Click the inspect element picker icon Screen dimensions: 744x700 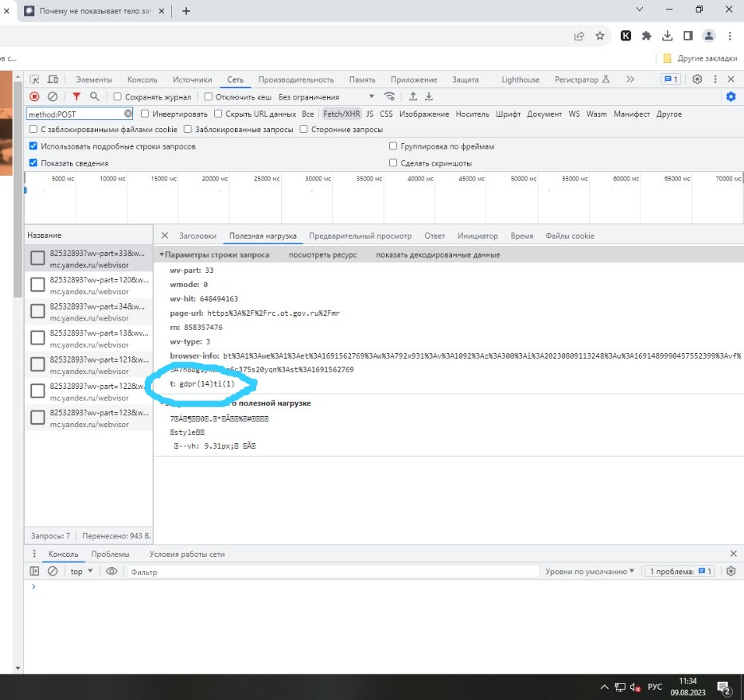[x=35, y=79]
